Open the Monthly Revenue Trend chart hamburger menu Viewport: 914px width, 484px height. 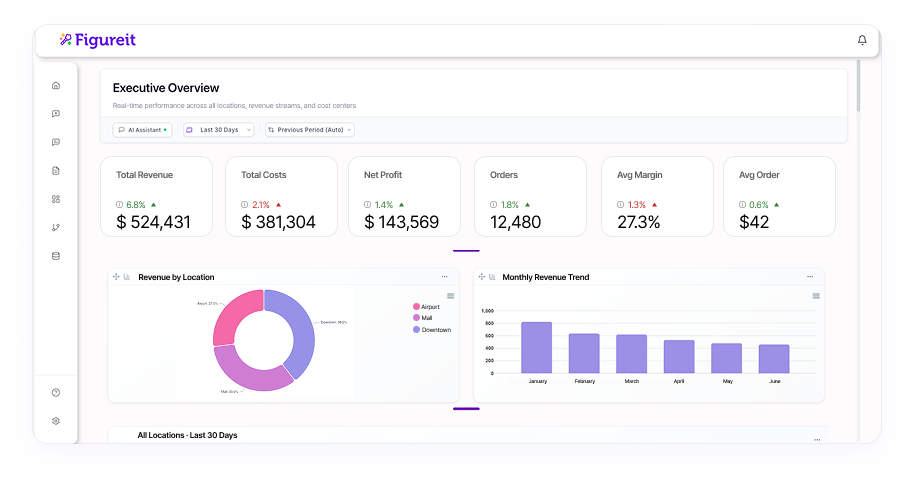816,296
